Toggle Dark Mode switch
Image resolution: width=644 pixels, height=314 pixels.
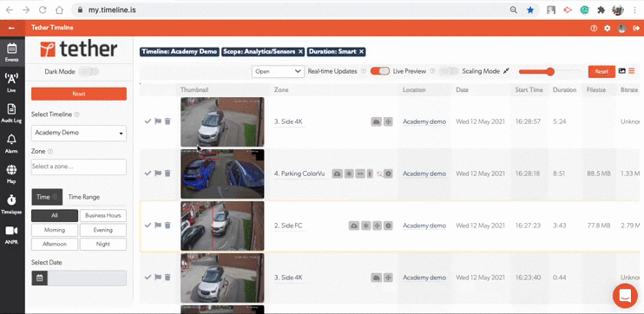click(89, 71)
